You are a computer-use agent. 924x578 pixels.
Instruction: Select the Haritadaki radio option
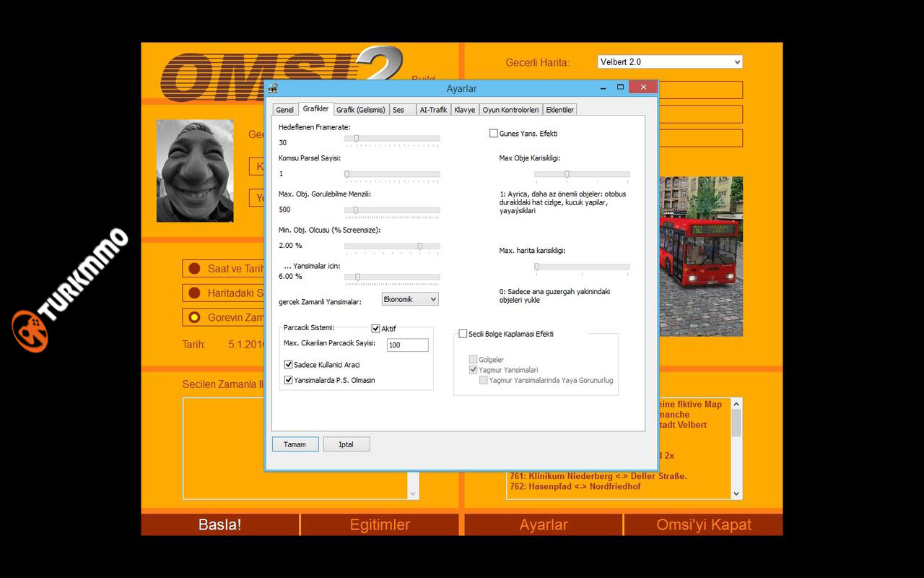[x=194, y=293]
